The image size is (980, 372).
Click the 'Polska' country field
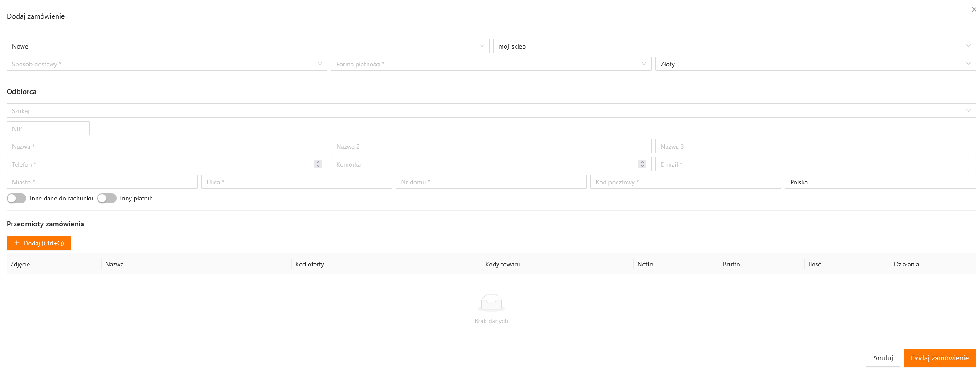pyautogui.click(x=880, y=182)
